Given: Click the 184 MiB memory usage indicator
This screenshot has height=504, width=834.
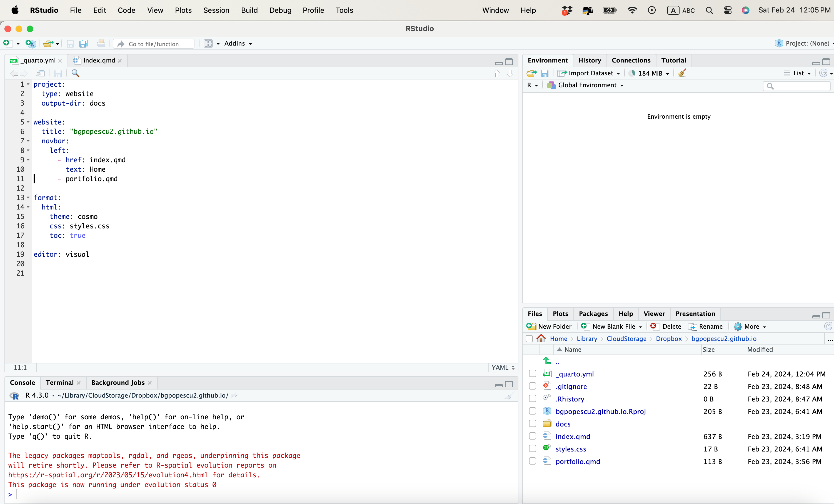Looking at the screenshot, I should click(649, 73).
